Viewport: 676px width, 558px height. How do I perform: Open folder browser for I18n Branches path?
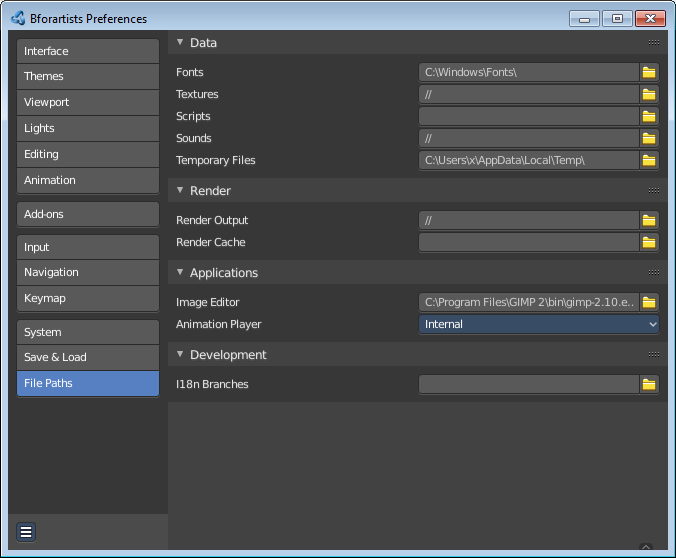(649, 384)
